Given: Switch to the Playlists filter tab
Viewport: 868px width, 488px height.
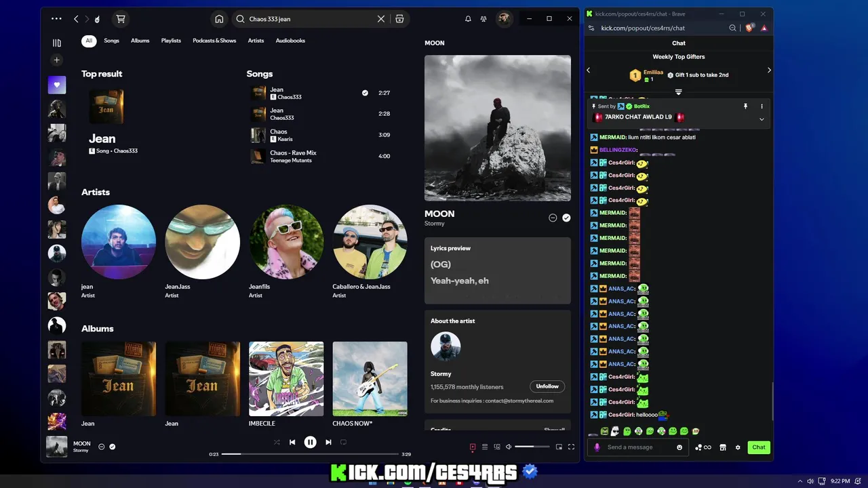Looking at the screenshot, I should (171, 41).
